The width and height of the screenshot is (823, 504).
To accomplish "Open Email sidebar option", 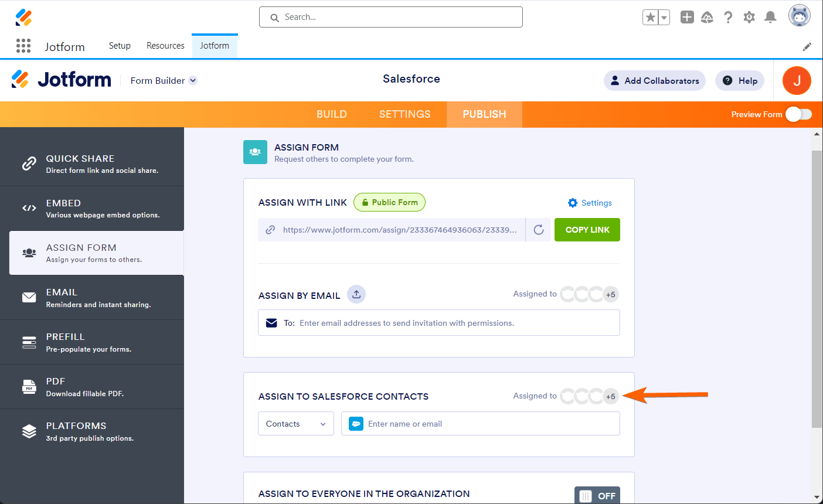I will click(92, 298).
